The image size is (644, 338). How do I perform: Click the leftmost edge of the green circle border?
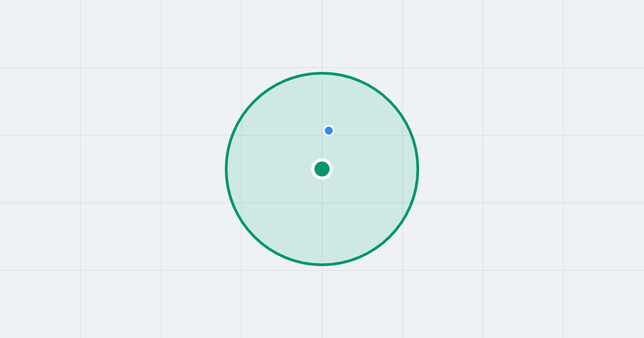pos(226,169)
